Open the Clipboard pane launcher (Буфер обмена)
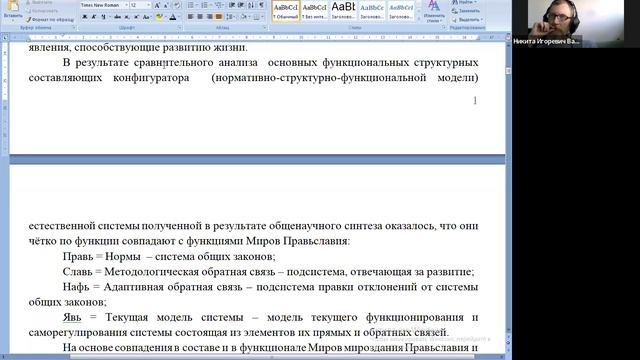The image size is (640, 360). pos(74,28)
